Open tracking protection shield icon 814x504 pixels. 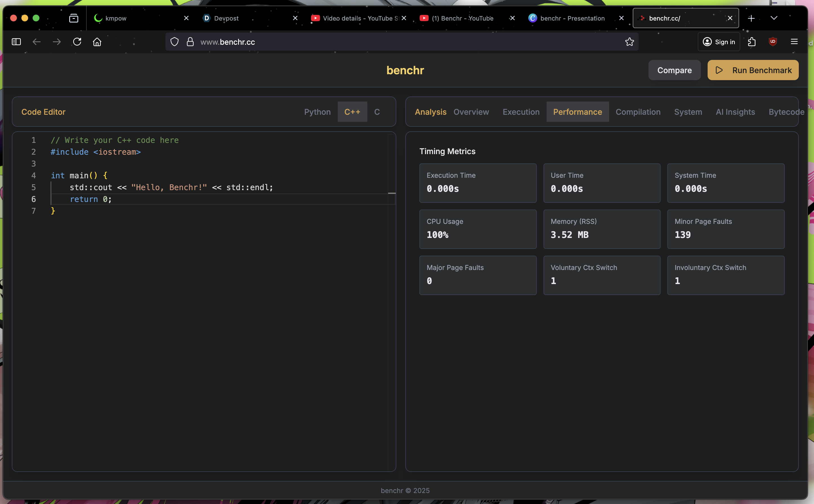[175, 42]
